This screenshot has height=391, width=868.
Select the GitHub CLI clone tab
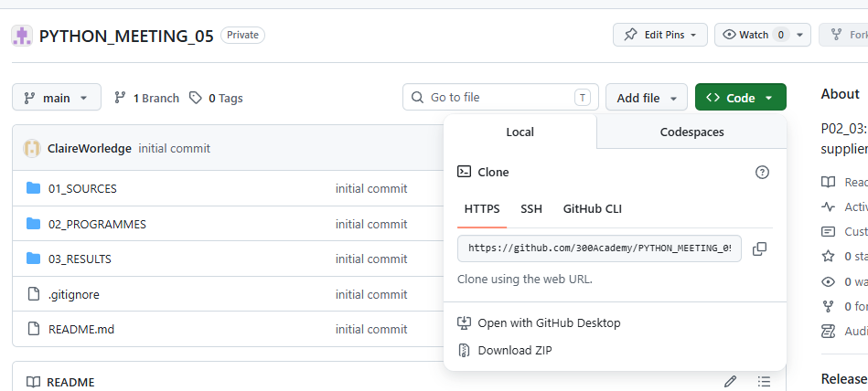(593, 209)
